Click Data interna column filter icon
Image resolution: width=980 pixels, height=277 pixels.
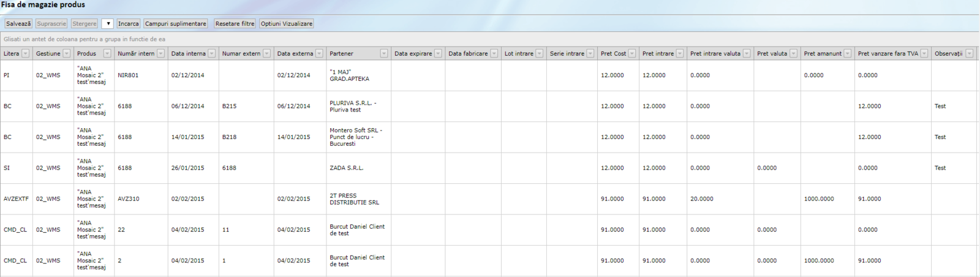pyautogui.click(x=211, y=54)
